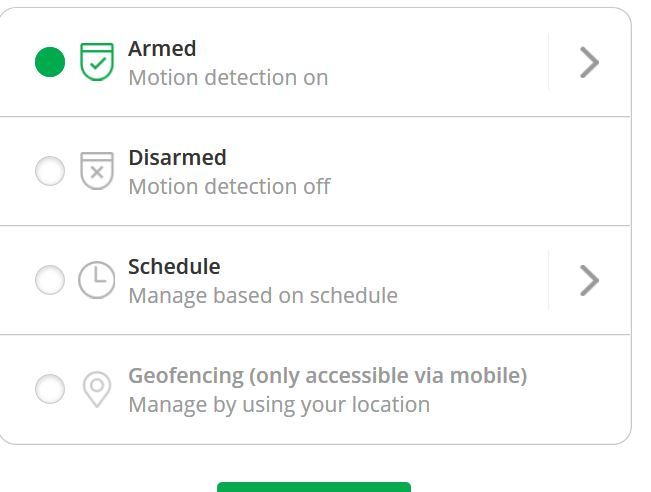Screen dimensions: 651x492
Task: Click the Schedule mode title text
Action: [174, 267]
